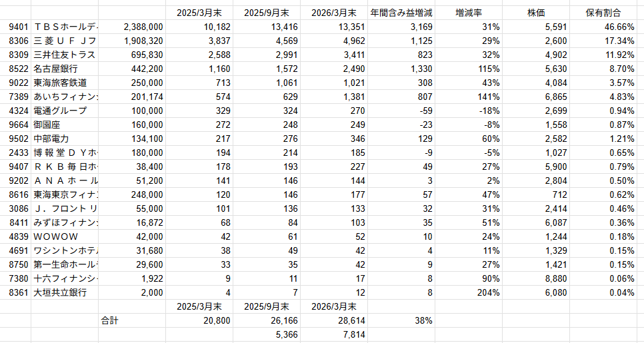
Task: Click the cell containing 5,366
Action: (x=267, y=334)
